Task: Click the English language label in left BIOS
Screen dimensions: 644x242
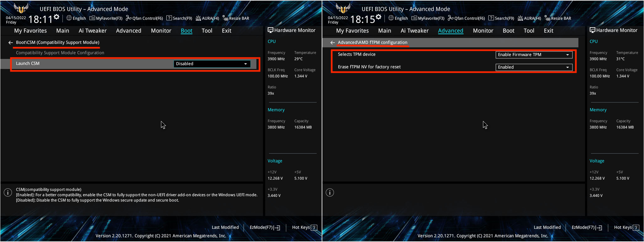Action: coord(79,18)
